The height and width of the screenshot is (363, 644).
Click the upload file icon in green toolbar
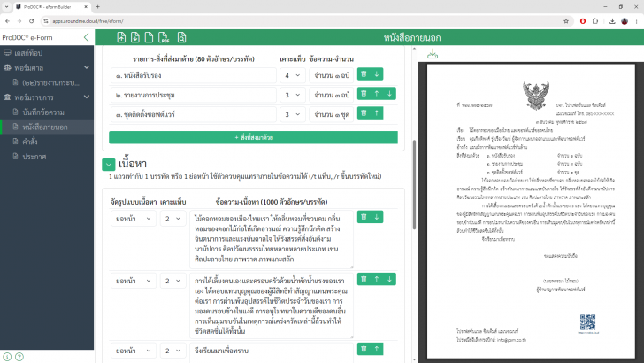(121, 37)
